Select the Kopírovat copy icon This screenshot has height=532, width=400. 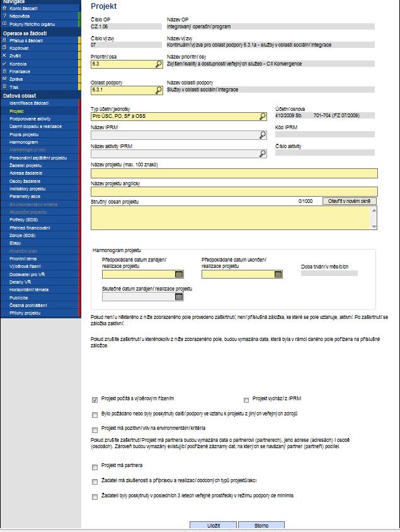(4, 48)
